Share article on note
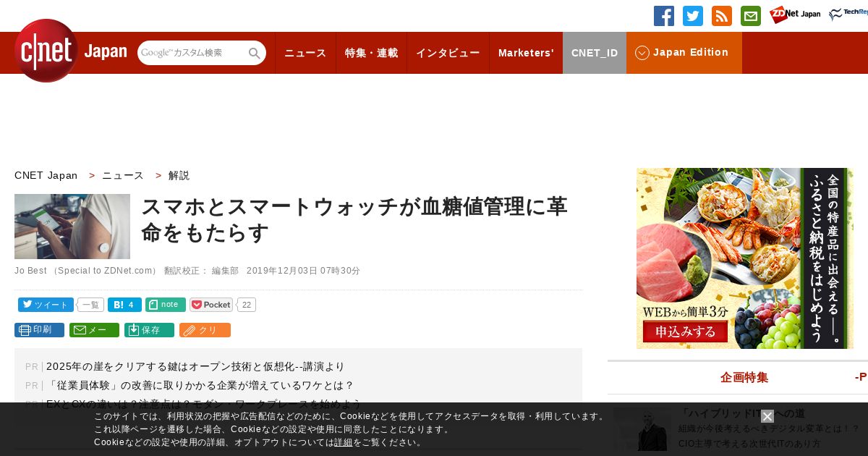The image size is (868, 456). 166,305
